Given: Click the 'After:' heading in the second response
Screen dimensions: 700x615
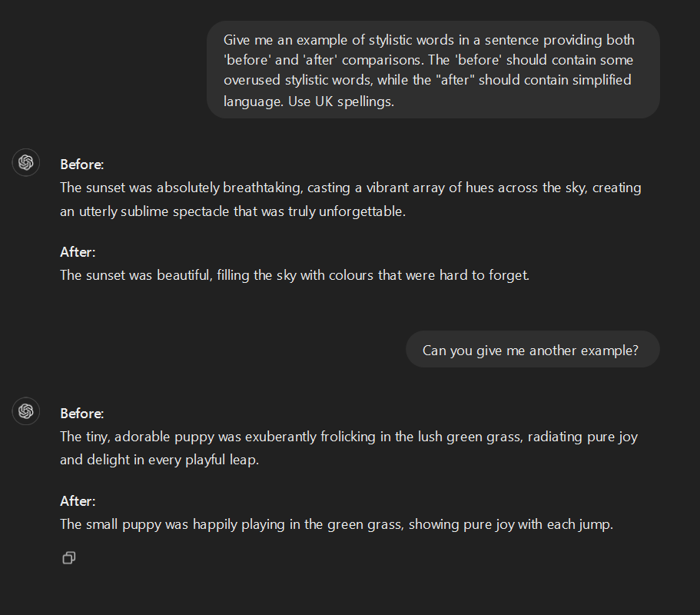Looking at the screenshot, I should (77, 500).
